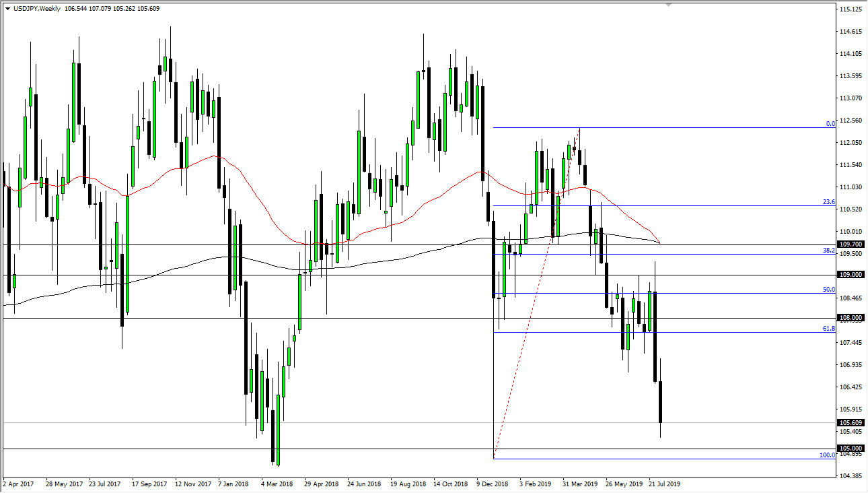Click the 113.595 price axis label
The image size is (868, 493).
coord(851,76)
